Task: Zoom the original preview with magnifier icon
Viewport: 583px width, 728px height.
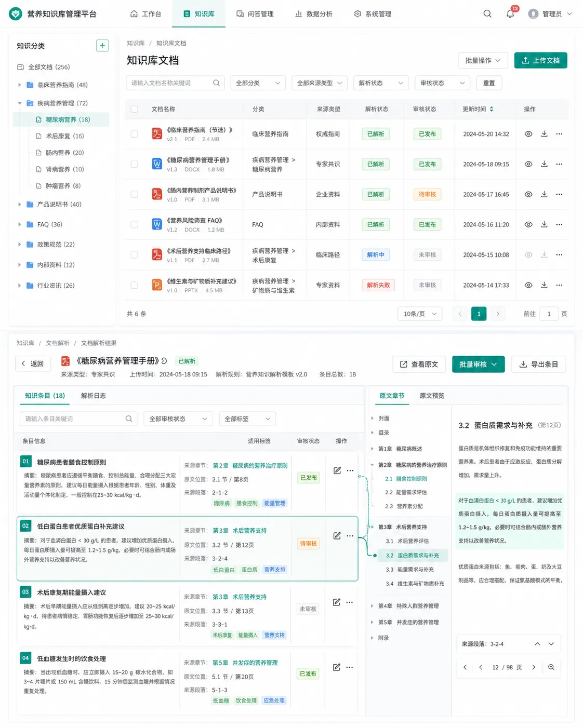Action: point(551,667)
